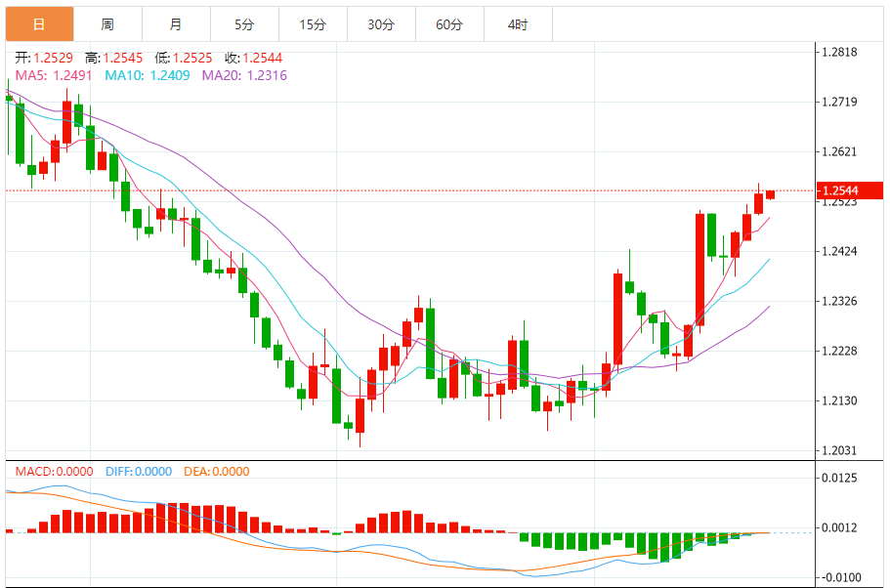Open the 5分 timeframe tab
Screen dimensions: 890x588
pos(244,24)
